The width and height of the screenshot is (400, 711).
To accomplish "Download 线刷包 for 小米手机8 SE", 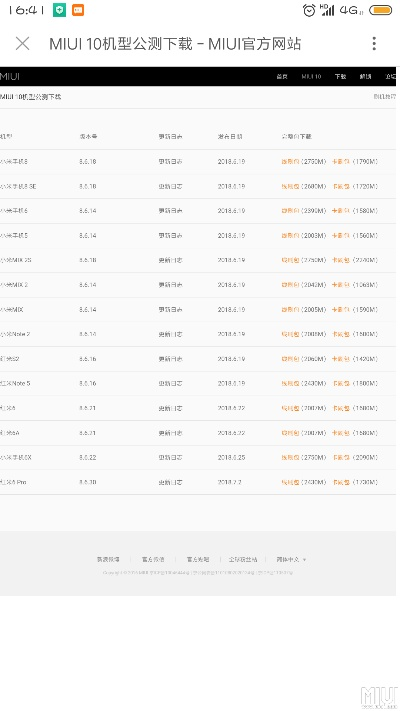I will pyautogui.click(x=290, y=186).
